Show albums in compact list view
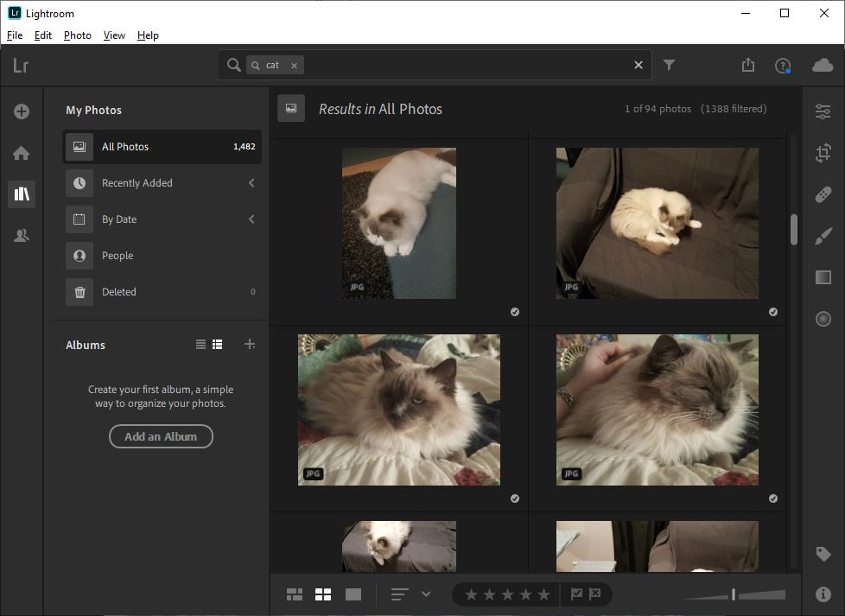 [200, 344]
